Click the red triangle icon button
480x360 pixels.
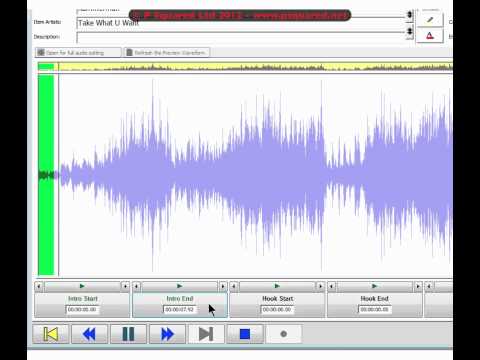click(430, 35)
